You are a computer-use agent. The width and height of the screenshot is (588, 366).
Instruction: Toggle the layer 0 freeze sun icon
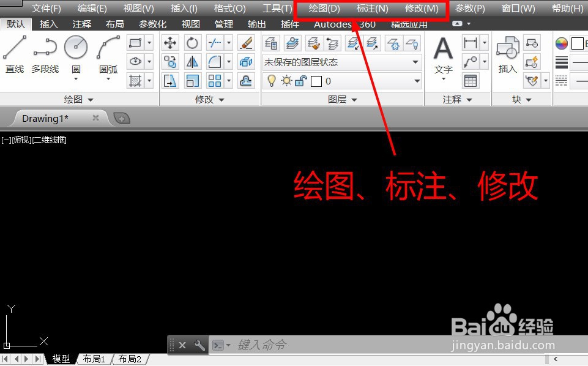click(286, 81)
